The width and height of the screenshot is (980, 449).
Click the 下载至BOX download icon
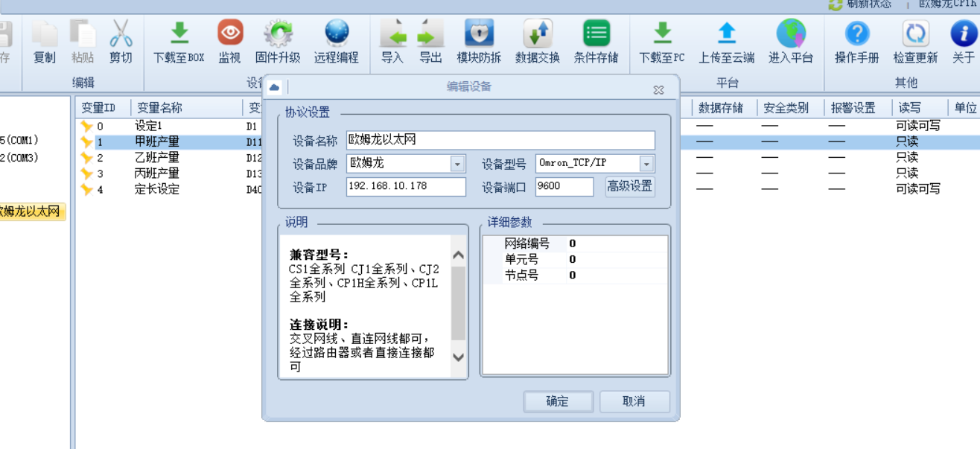[x=179, y=34]
